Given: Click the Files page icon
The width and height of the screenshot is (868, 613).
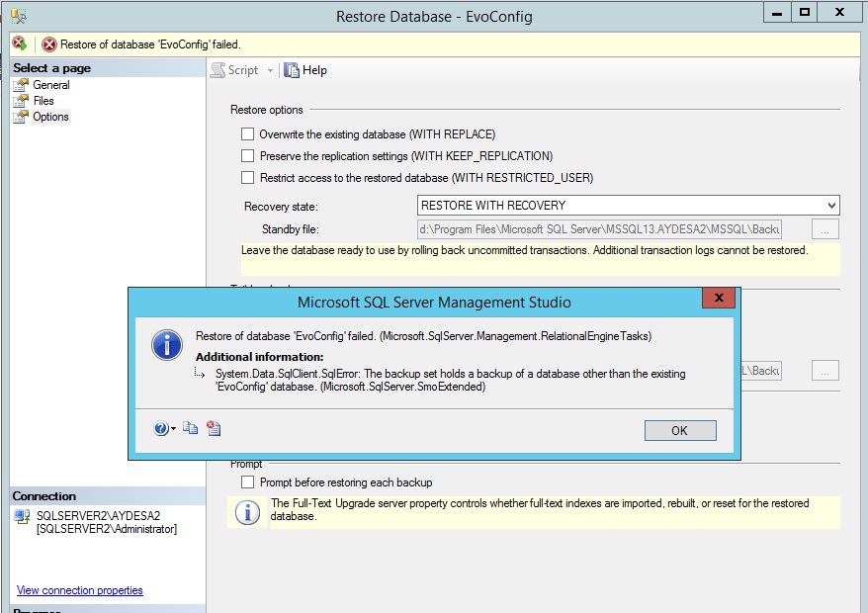Looking at the screenshot, I should pos(21,101).
